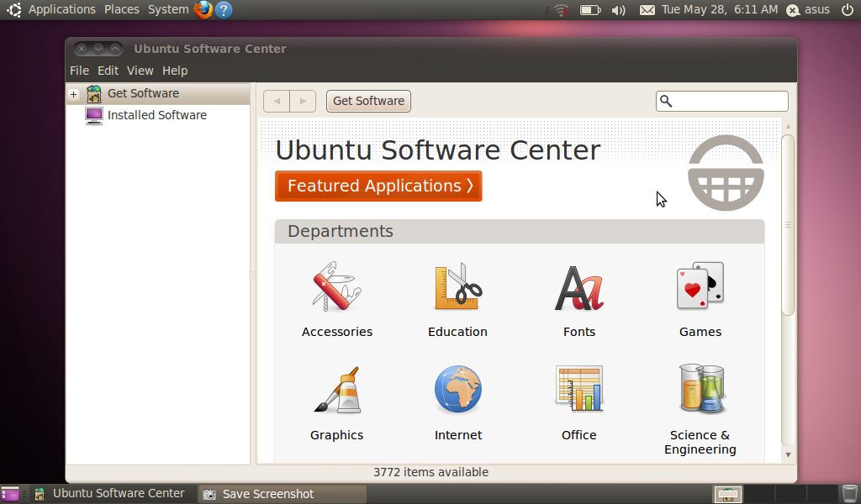
Task: Open the View menu
Action: click(140, 71)
